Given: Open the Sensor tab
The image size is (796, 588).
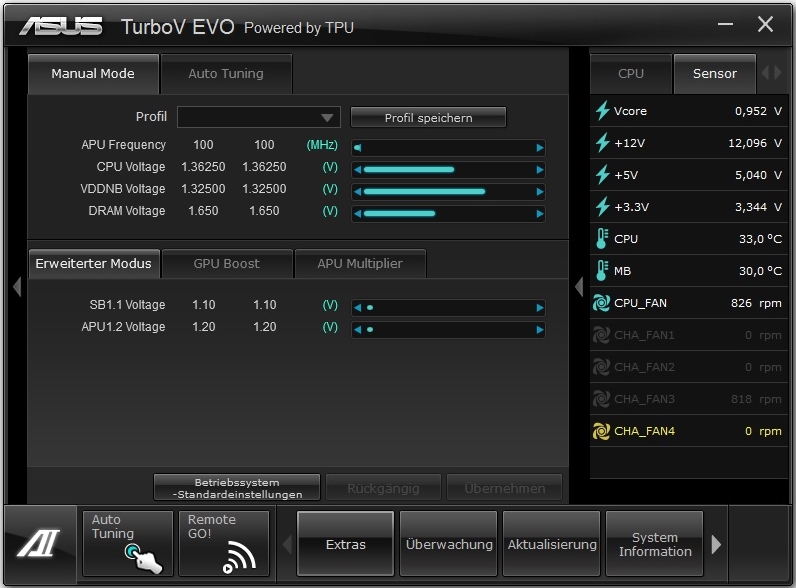Looking at the screenshot, I should click(x=715, y=74).
